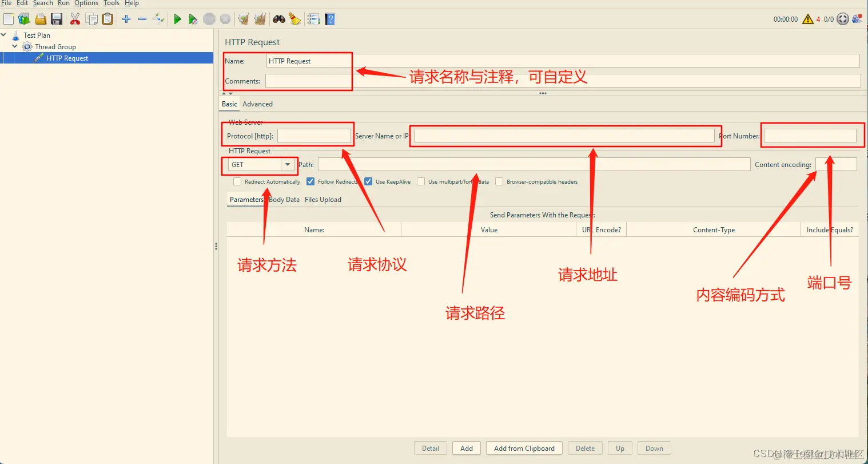Click the Add button
The height and width of the screenshot is (464, 868).
tap(467, 449)
